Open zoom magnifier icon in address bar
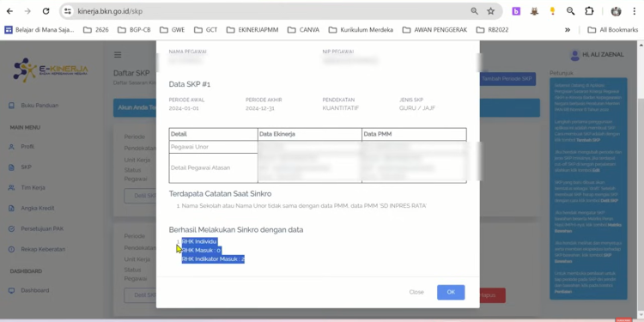The width and height of the screenshot is (644, 322). pyautogui.click(x=474, y=11)
